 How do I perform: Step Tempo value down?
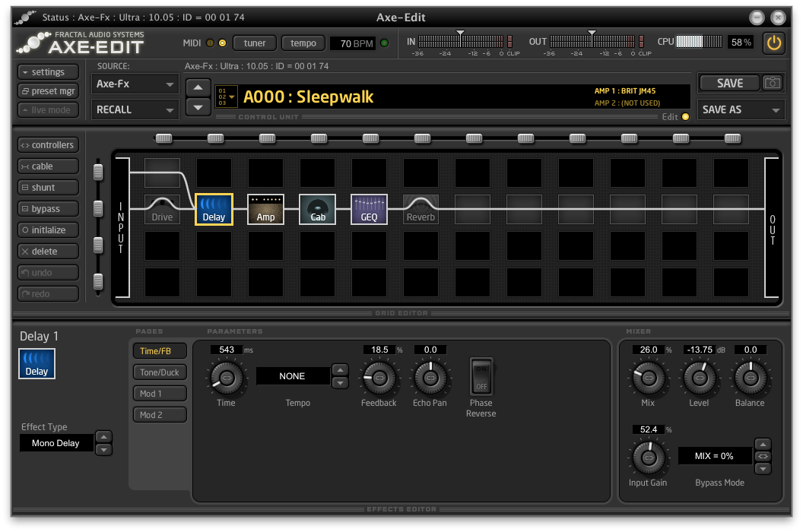click(340, 382)
